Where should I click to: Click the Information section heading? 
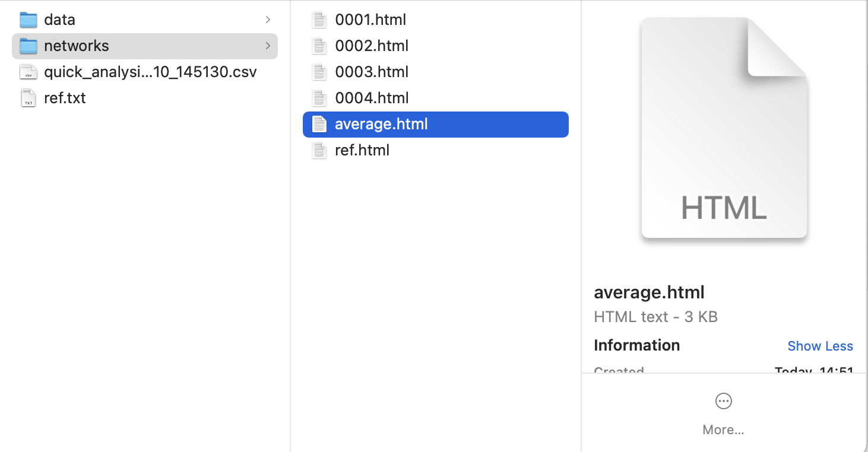(637, 345)
